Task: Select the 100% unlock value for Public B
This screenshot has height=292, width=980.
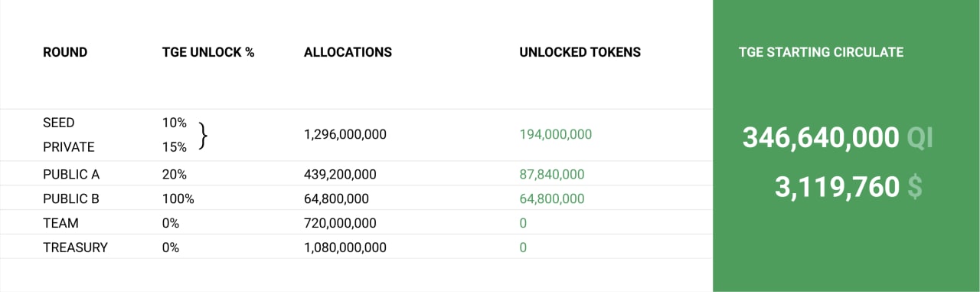Action: (178, 199)
